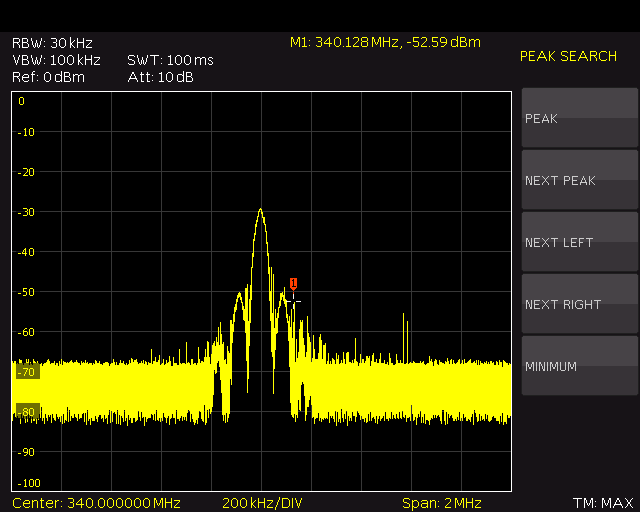Click the -90 y-axis label
This screenshot has height=512, width=640.
[x=26, y=452]
